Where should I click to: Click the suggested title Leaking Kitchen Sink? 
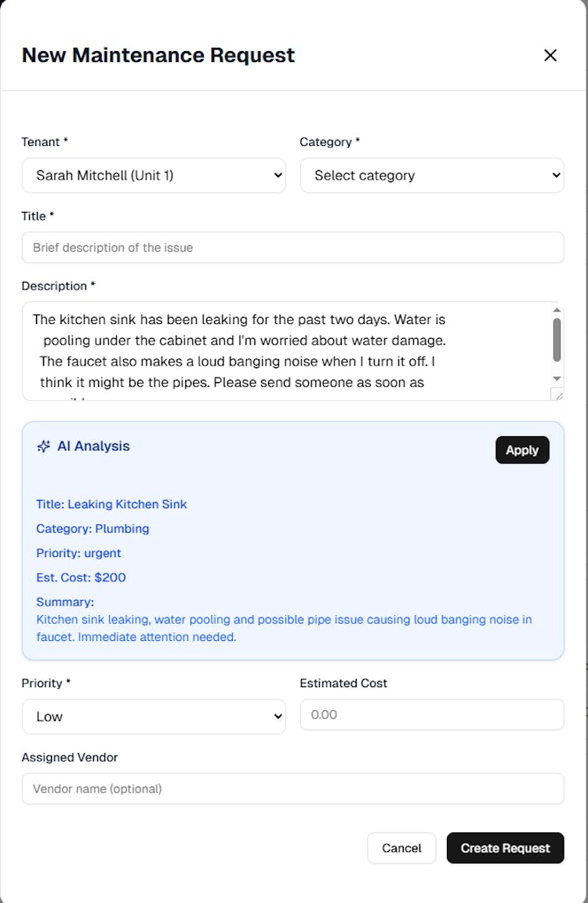point(111,504)
